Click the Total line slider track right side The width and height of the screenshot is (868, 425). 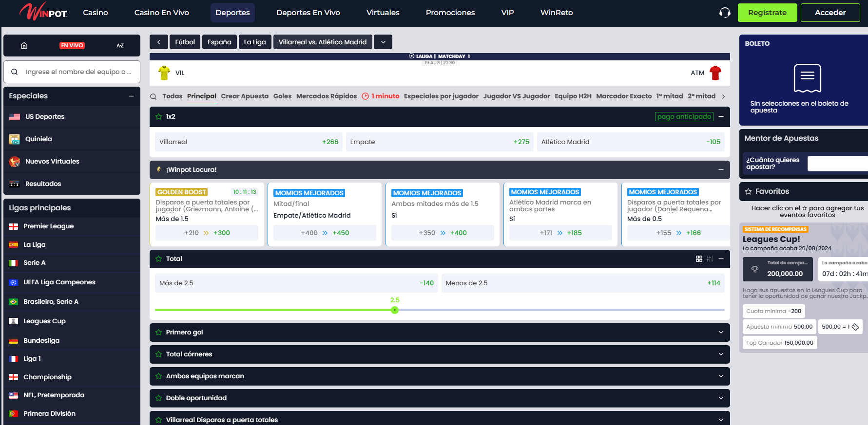(x=560, y=310)
